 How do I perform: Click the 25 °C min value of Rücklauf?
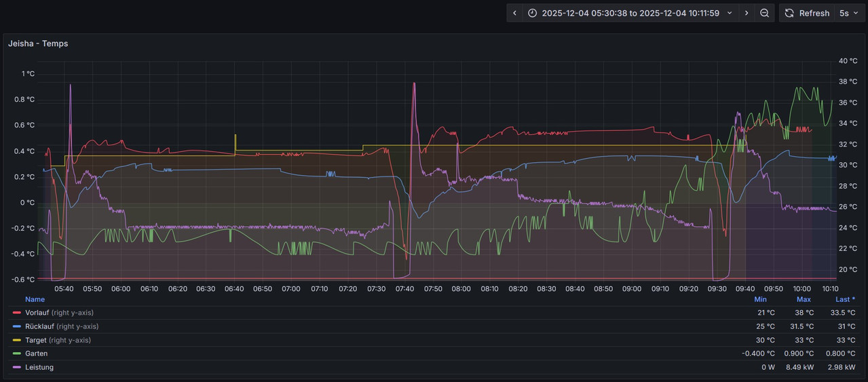[x=765, y=326]
